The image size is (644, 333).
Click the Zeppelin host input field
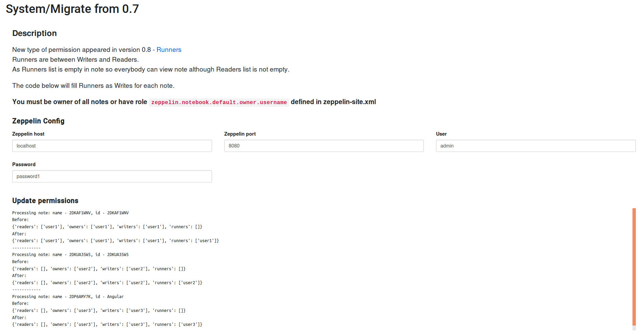(x=112, y=146)
